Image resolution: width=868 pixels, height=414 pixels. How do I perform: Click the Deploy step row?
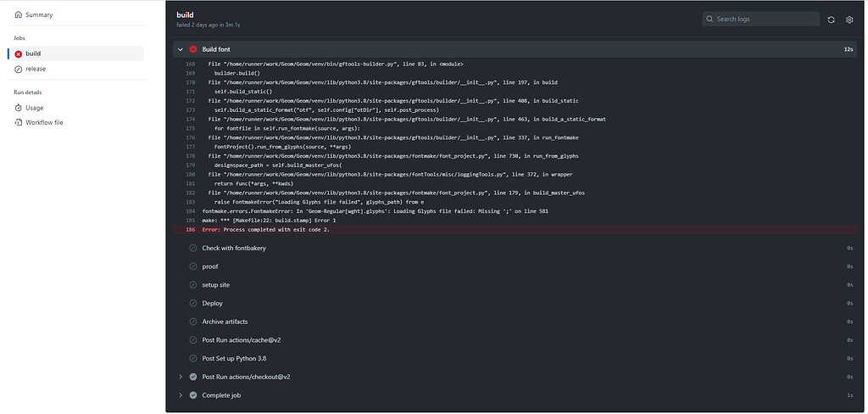coord(515,303)
